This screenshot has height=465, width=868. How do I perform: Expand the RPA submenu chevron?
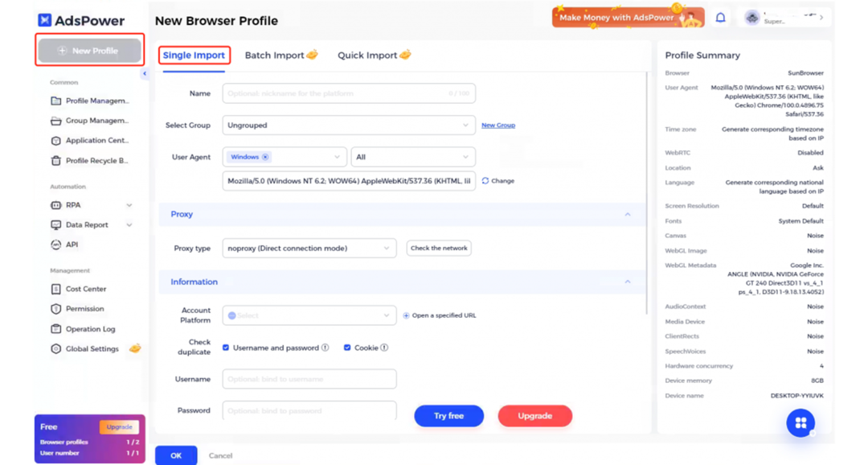pos(129,205)
